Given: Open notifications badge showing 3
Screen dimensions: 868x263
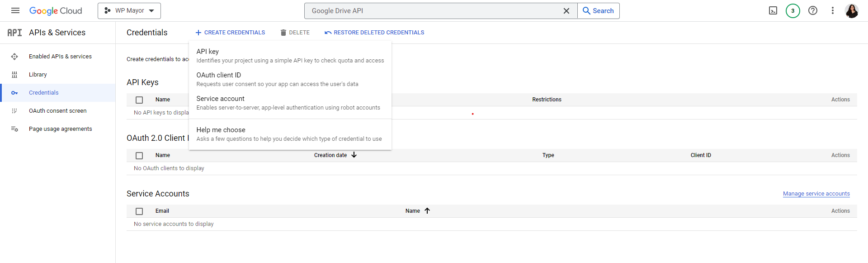Looking at the screenshot, I should [x=793, y=10].
